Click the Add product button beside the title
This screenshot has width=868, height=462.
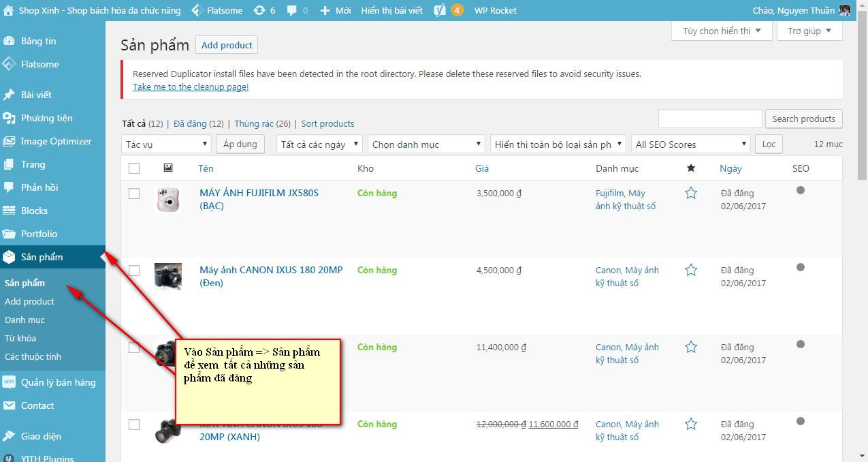coord(227,45)
